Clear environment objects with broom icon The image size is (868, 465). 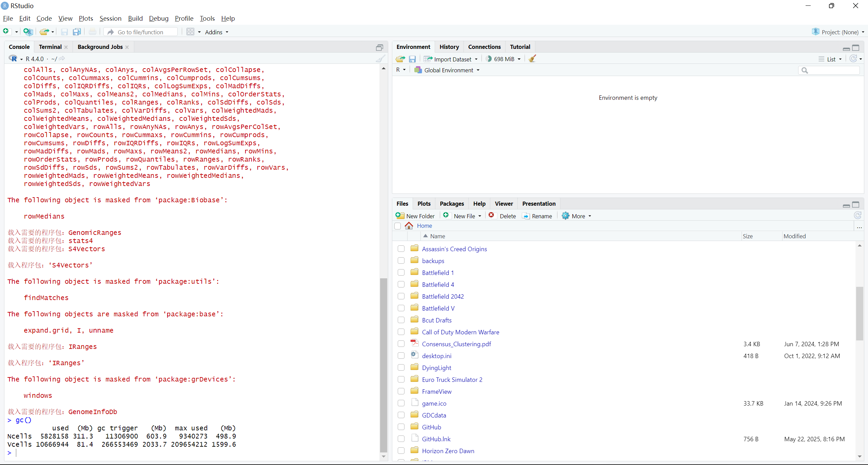(x=533, y=59)
